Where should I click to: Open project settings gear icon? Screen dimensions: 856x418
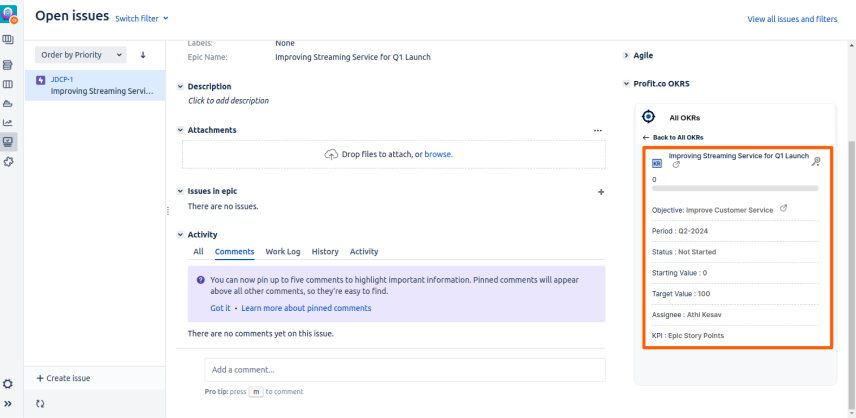point(8,384)
